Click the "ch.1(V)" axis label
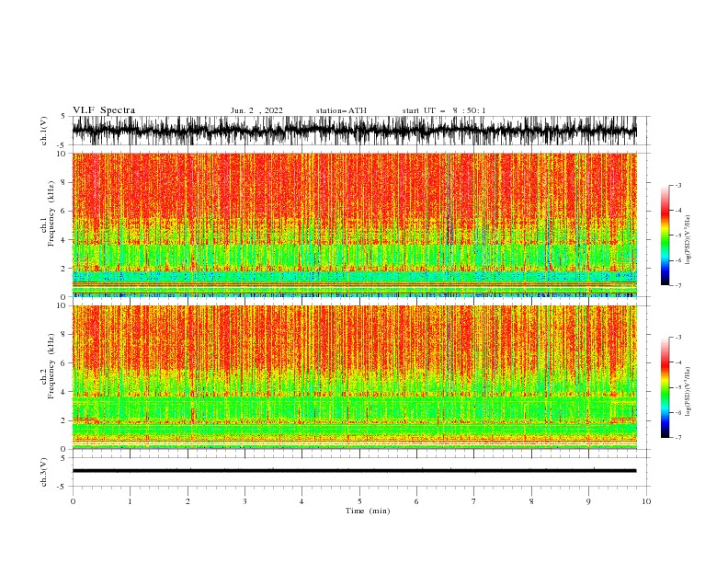 coord(44,131)
